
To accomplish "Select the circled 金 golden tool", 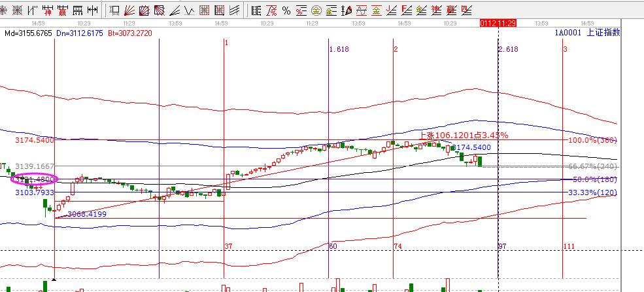I will point(316,10).
